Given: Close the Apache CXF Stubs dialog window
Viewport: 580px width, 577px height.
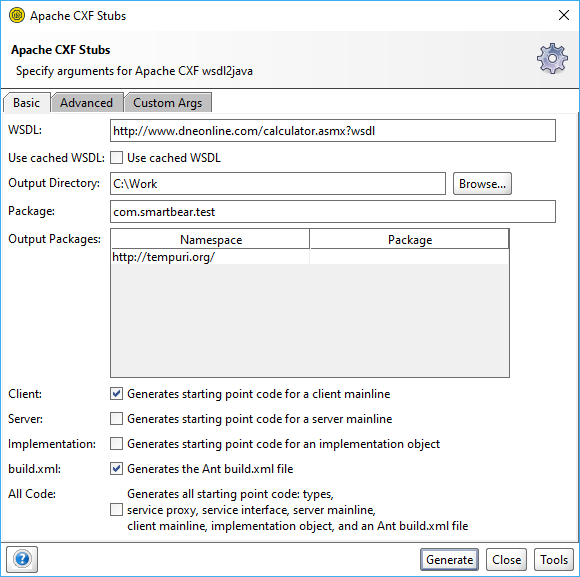Looking at the screenshot, I should pos(564,15).
